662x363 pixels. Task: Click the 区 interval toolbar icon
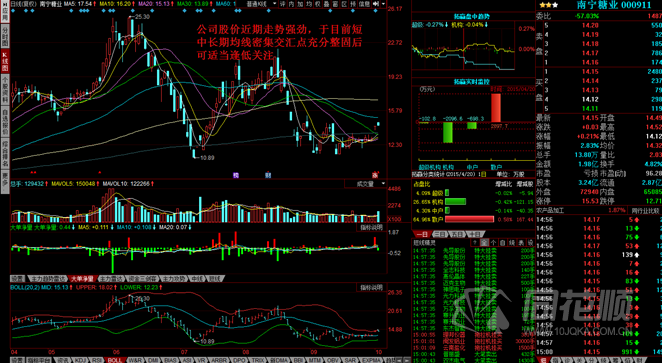pos(344,4)
